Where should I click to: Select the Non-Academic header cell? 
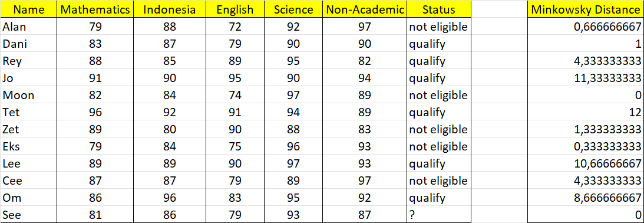click(364, 9)
